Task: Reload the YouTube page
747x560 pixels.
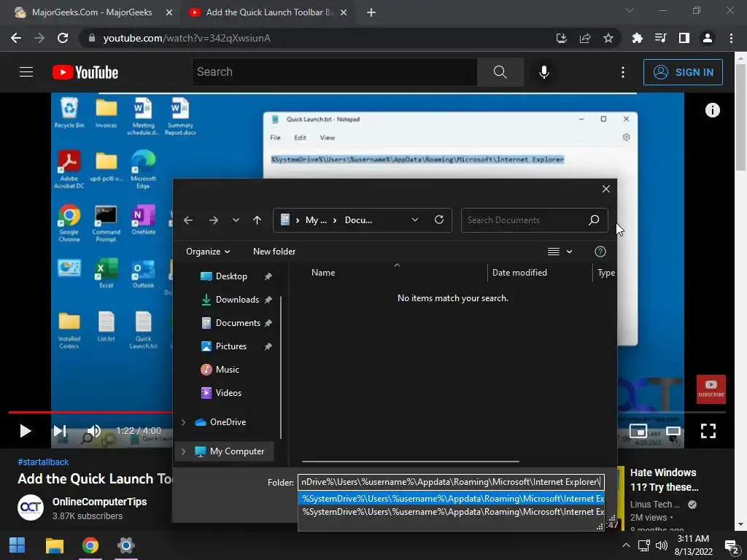Action: pos(63,38)
